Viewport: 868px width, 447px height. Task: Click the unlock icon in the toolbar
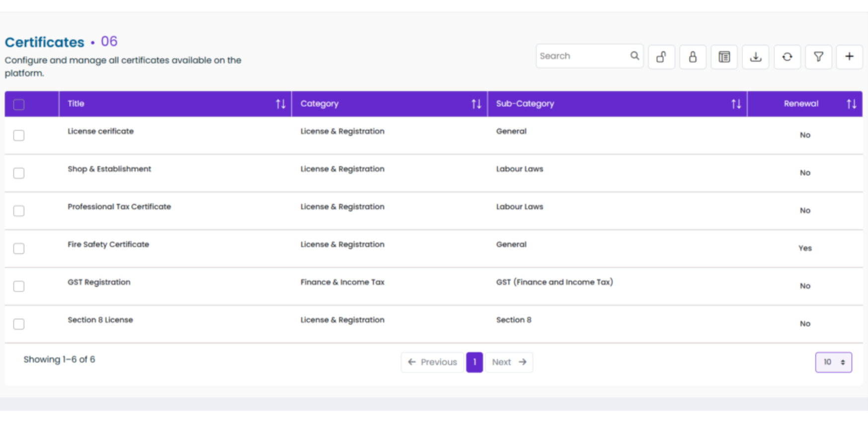661,57
